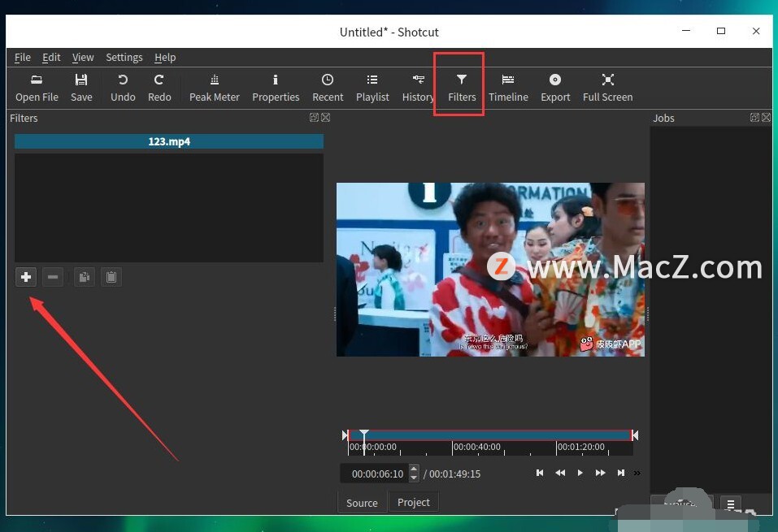Viewport: 778px width, 532px height.
Task: Click the playhead marker on scrub bar
Action: 363,435
